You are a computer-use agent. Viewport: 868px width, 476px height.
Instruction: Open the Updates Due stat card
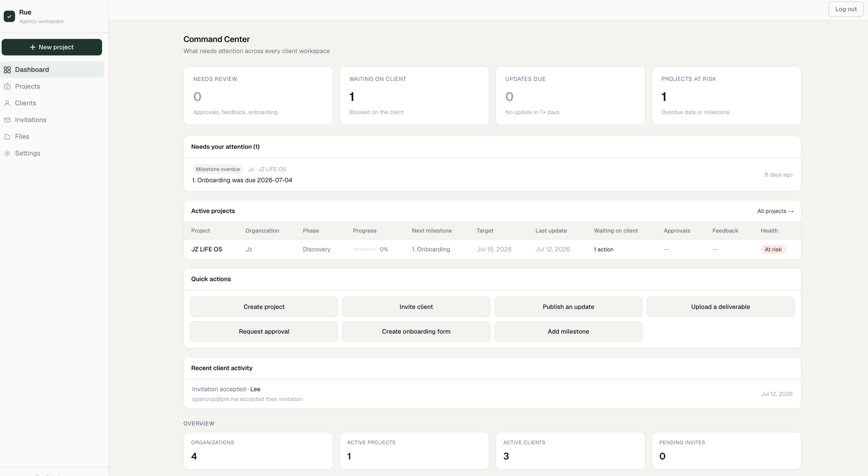click(x=570, y=96)
